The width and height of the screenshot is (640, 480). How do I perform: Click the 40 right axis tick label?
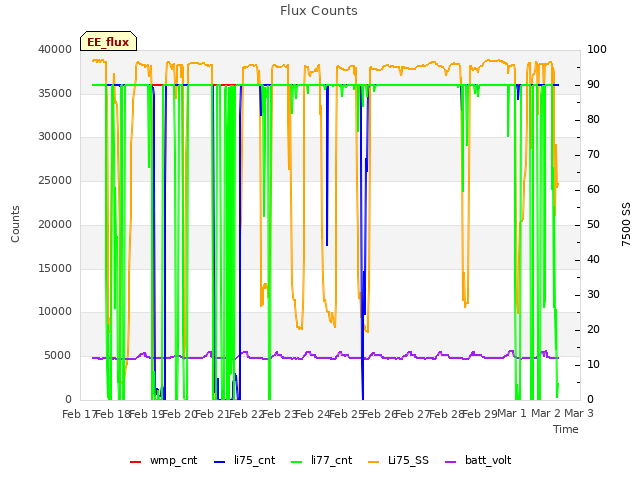pyautogui.click(x=593, y=260)
